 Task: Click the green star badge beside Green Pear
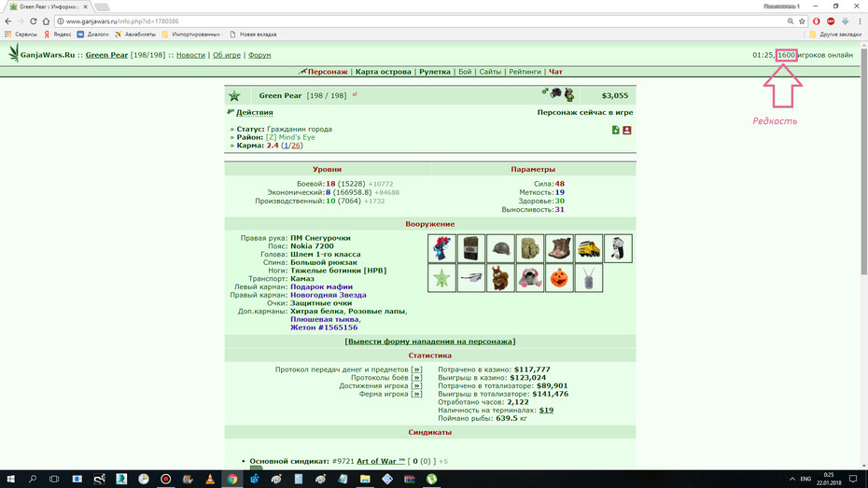click(234, 96)
